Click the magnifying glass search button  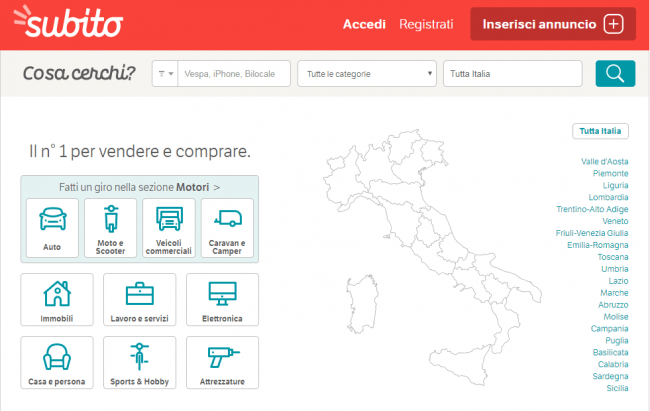point(615,73)
